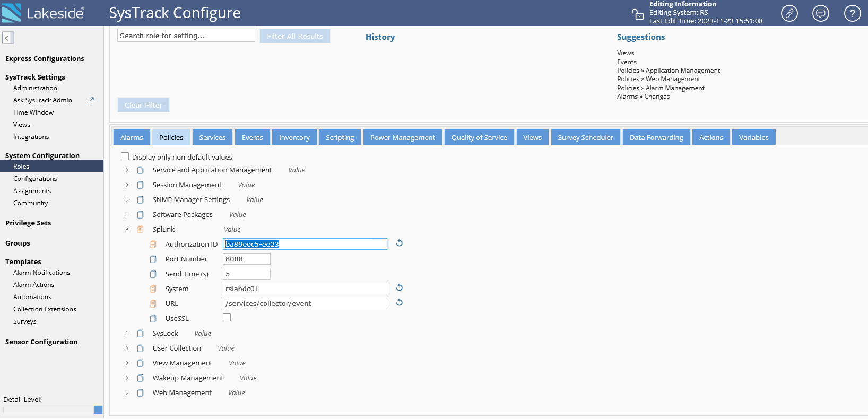Reset the Authorization ID value
The image size is (868, 419).
pyautogui.click(x=400, y=243)
